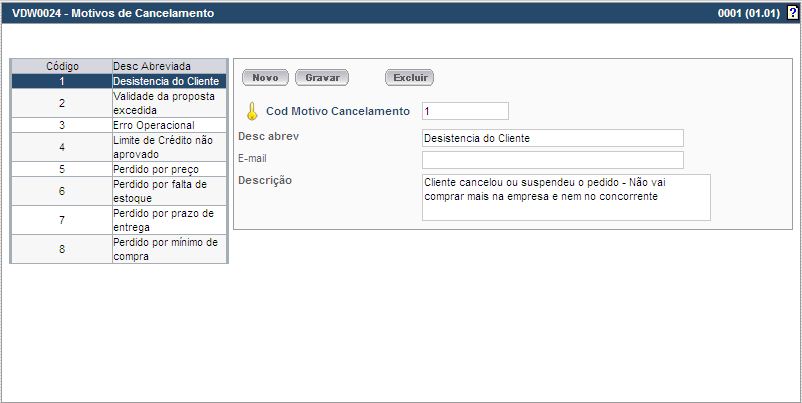The image size is (802, 403).
Task: Click the VDW0024 Motivos de Cancelamento title
Action: pyautogui.click(x=113, y=13)
